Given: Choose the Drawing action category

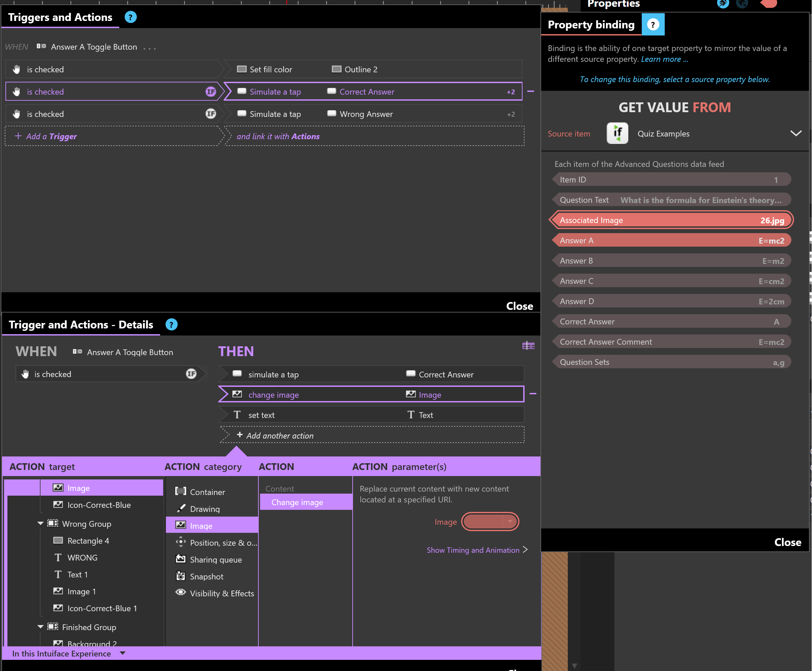Looking at the screenshot, I should 204,509.
